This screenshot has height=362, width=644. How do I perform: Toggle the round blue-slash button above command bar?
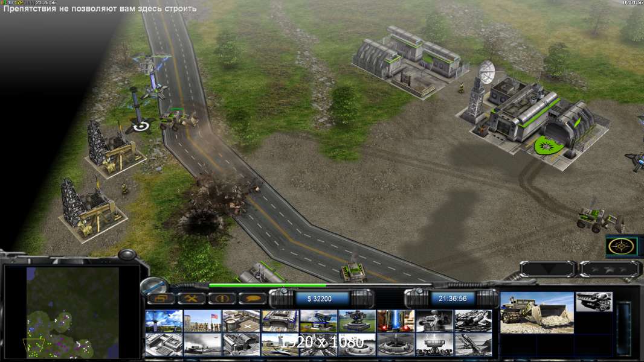click(153, 286)
